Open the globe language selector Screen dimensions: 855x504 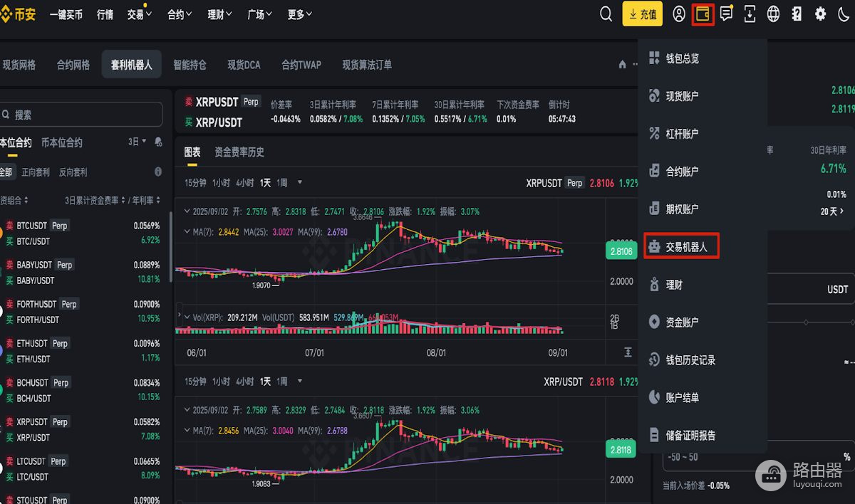773,14
